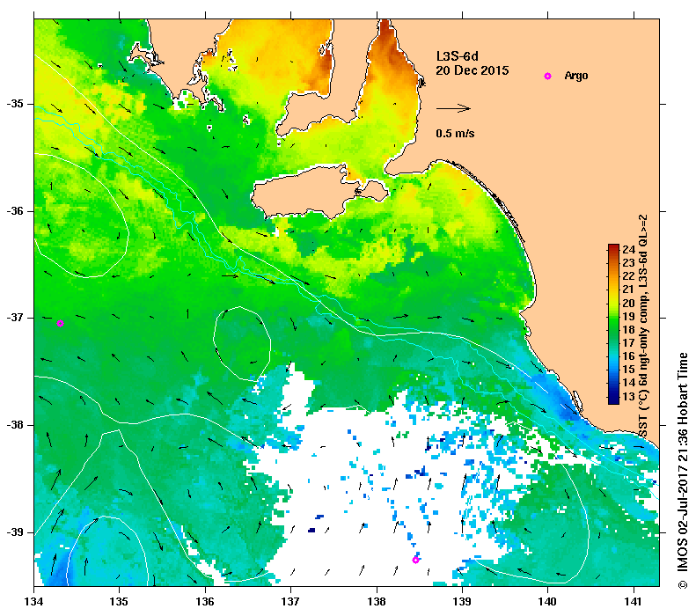Viewport: 696px width, 616px height.
Task: Click the 0.5 m/s reference arrow
Action: pos(453,108)
